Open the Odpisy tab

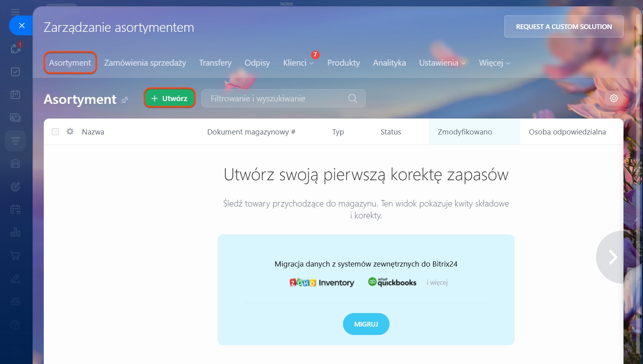tap(257, 63)
